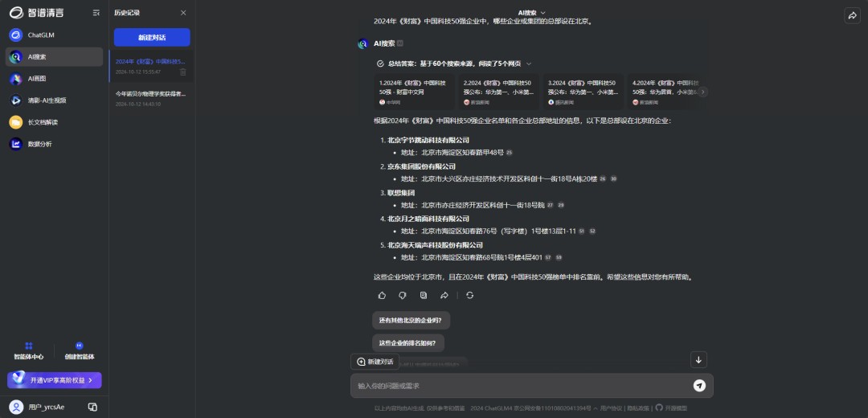The width and height of the screenshot is (868, 418).
Task: Close the 历史记录 history panel
Action: pos(183,13)
